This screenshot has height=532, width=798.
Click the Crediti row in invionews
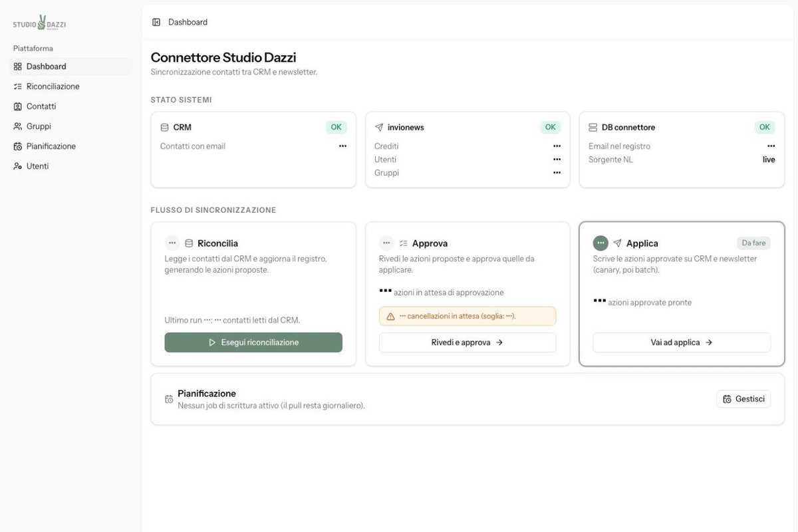pos(467,146)
